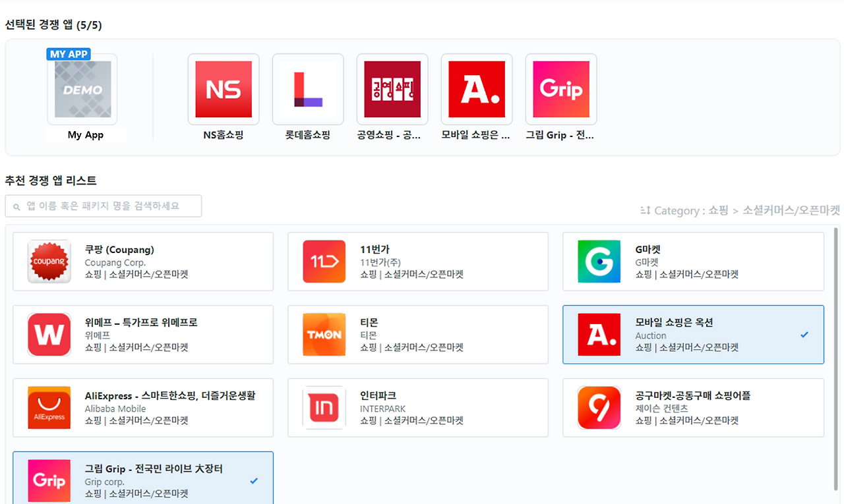
Task: Click the TMON logo icon
Action: (324, 335)
